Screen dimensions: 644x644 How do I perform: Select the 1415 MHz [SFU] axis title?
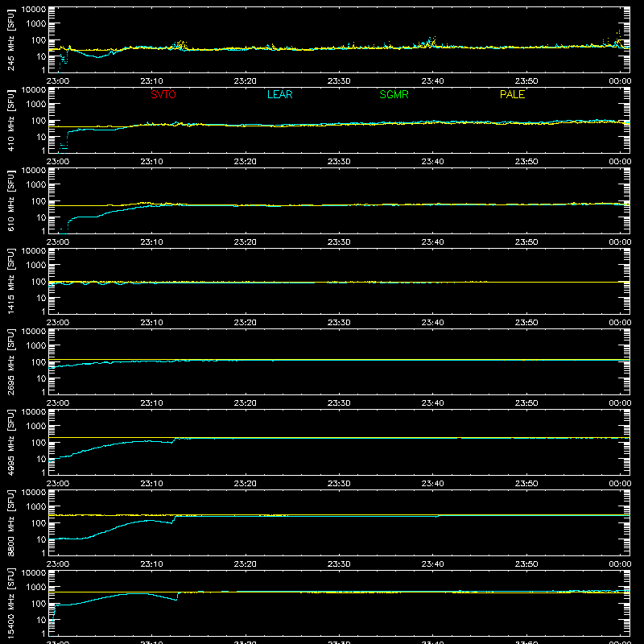[10, 281]
